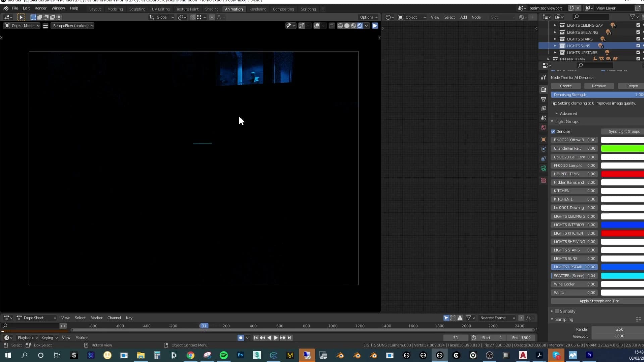This screenshot has height=362, width=644.
Task: Toggle LIGHTS SUNS collection checkbox
Action: point(638,46)
